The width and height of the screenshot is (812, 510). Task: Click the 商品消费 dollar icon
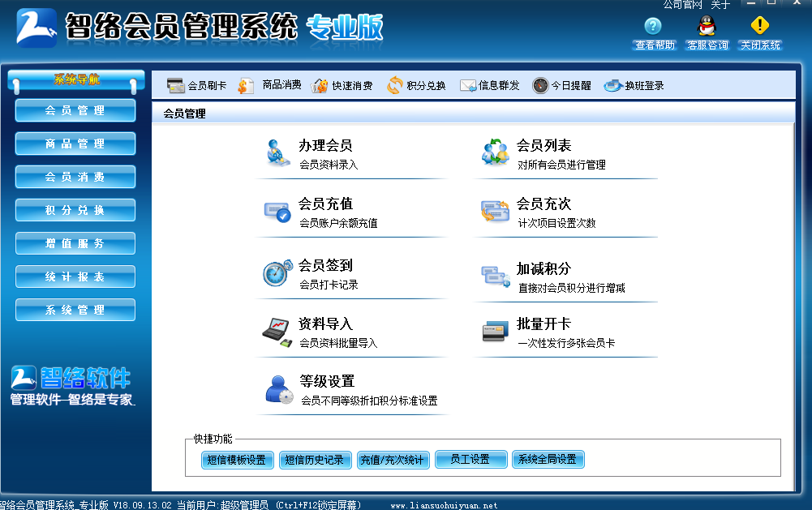246,85
